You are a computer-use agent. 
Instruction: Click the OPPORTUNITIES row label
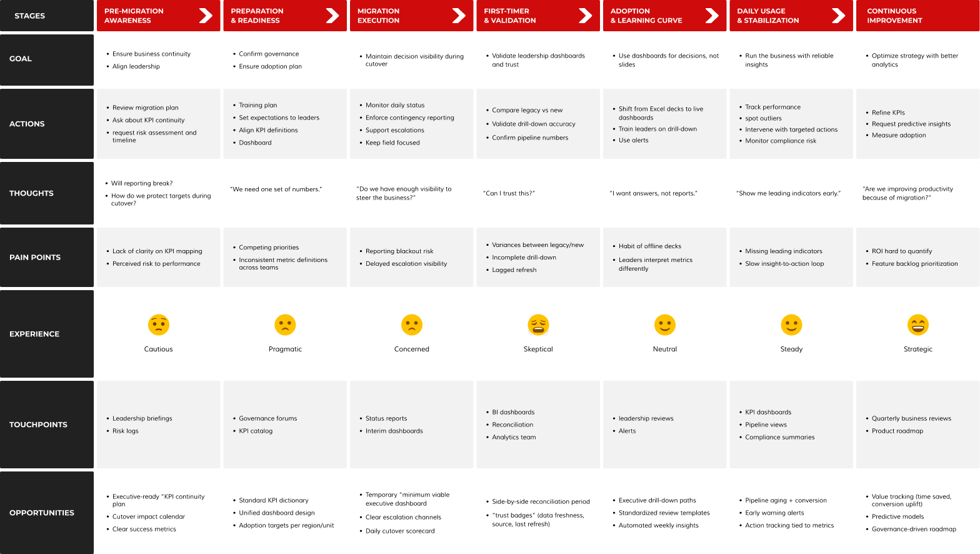coord(47,513)
